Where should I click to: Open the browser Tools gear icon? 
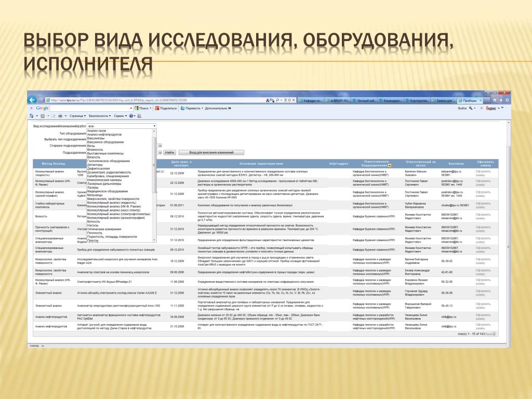pos(507,100)
